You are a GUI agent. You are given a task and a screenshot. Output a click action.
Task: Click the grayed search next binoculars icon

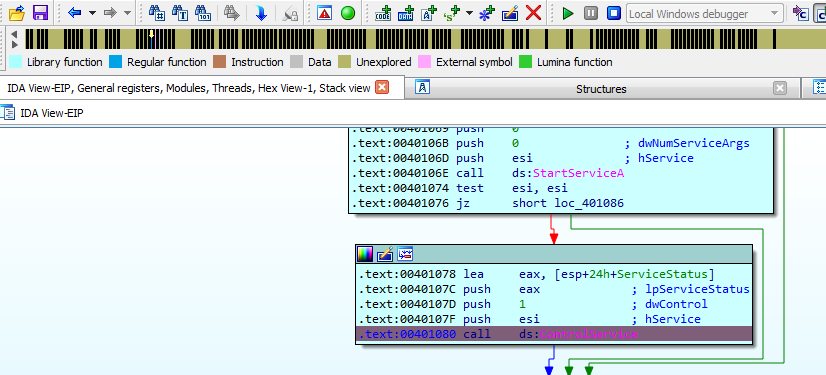coord(232,13)
